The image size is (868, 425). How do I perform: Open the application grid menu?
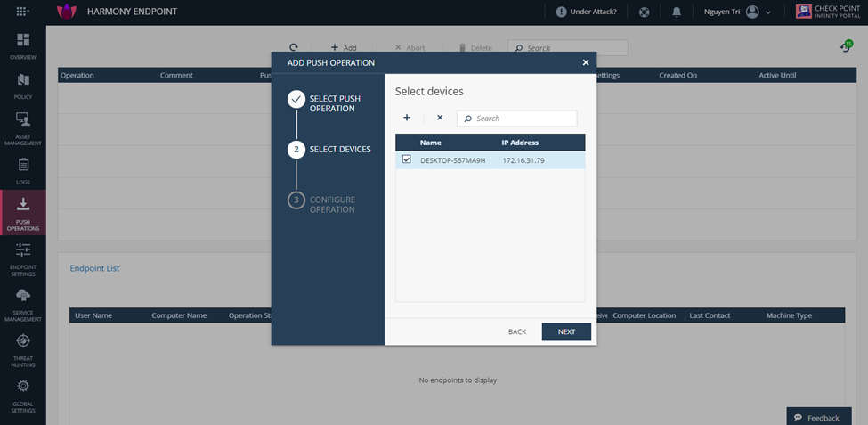click(x=22, y=12)
